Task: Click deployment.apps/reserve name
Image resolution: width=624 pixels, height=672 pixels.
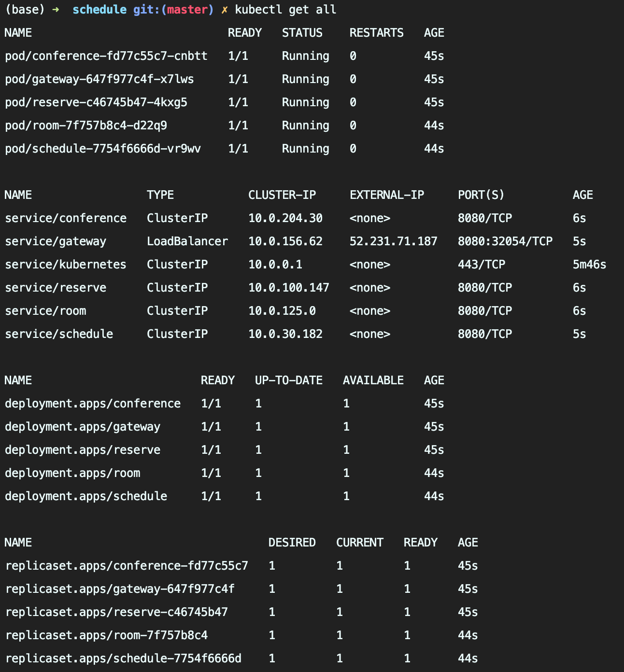Action: 83,450
